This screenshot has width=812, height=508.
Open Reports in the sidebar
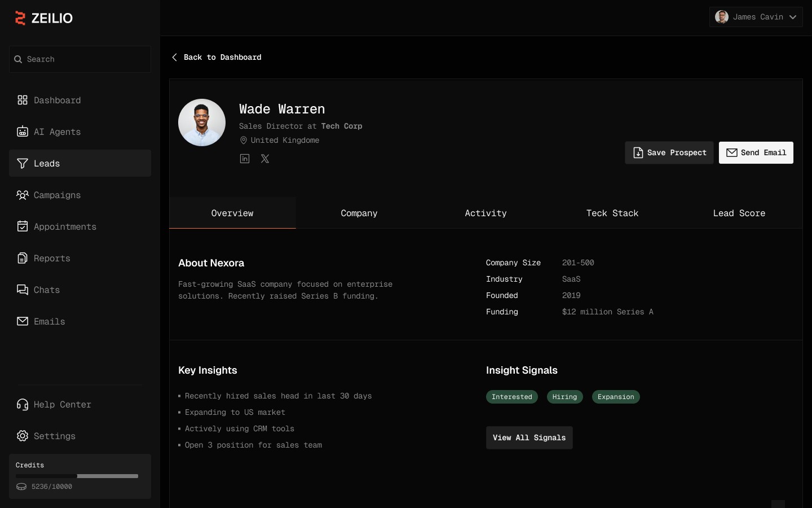(x=80, y=258)
